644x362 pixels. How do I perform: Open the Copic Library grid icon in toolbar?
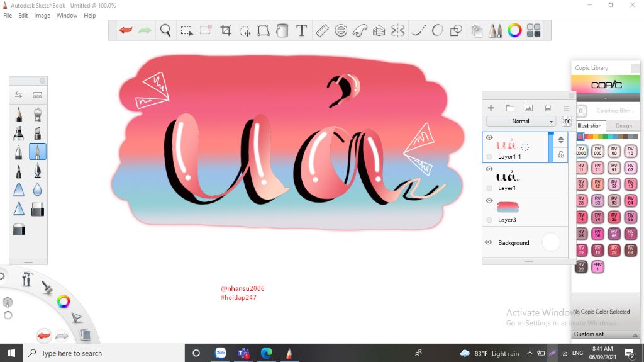click(533, 30)
